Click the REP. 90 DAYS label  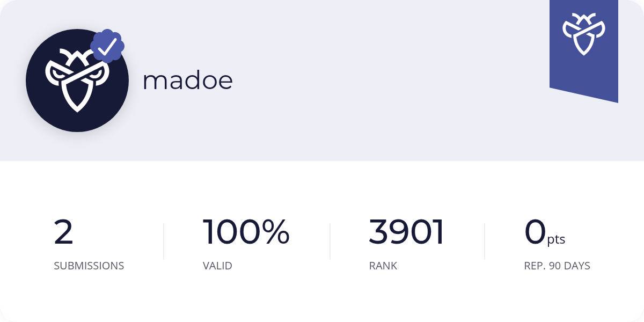coord(557,266)
